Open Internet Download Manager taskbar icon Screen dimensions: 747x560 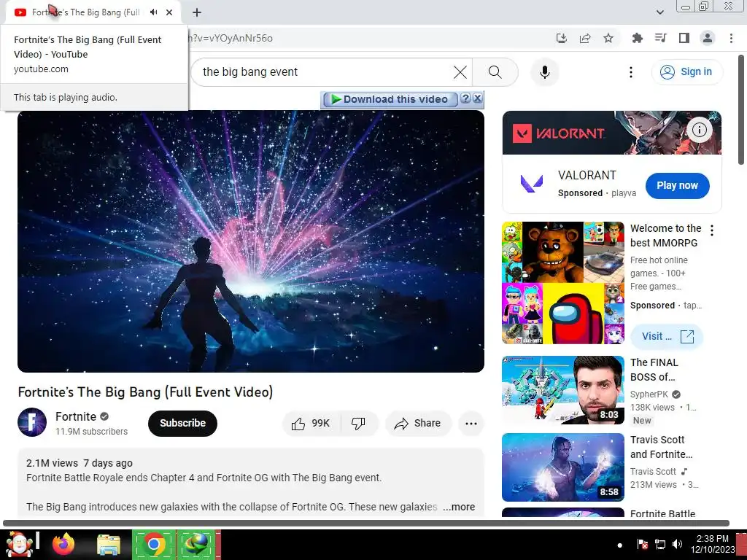point(197,545)
